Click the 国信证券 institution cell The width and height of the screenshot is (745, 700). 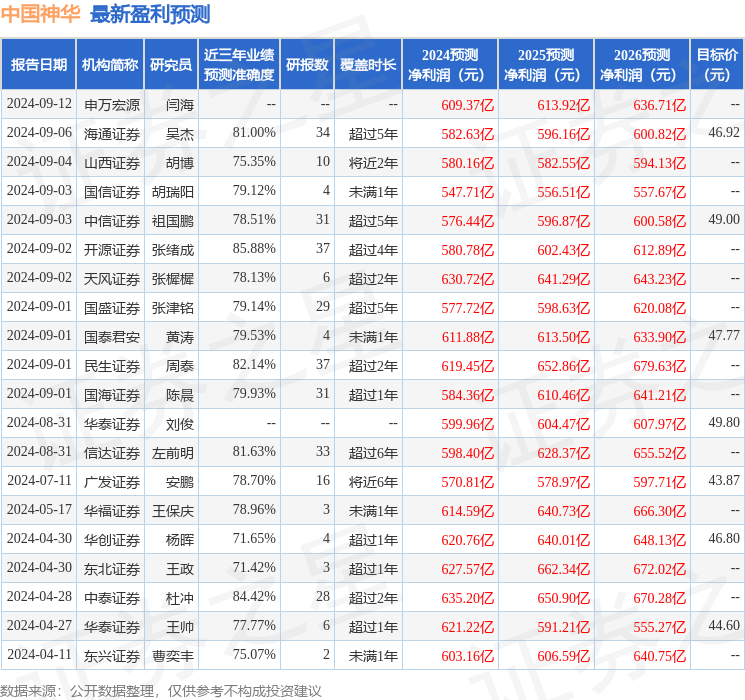point(112,192)
